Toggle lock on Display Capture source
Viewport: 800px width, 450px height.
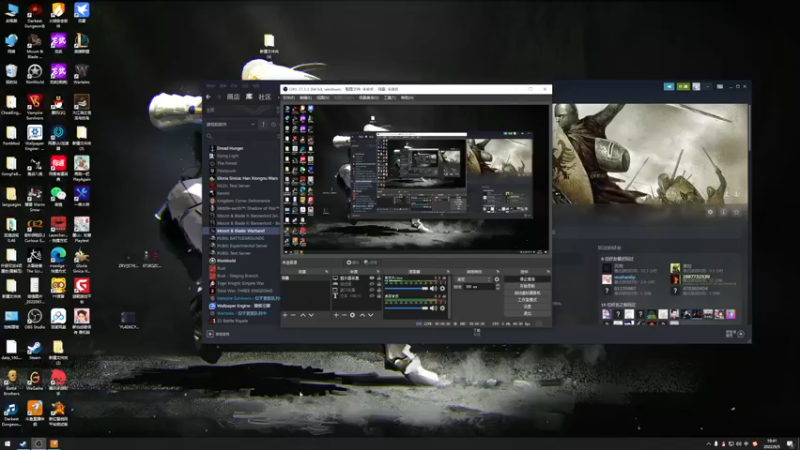point(378,279)
